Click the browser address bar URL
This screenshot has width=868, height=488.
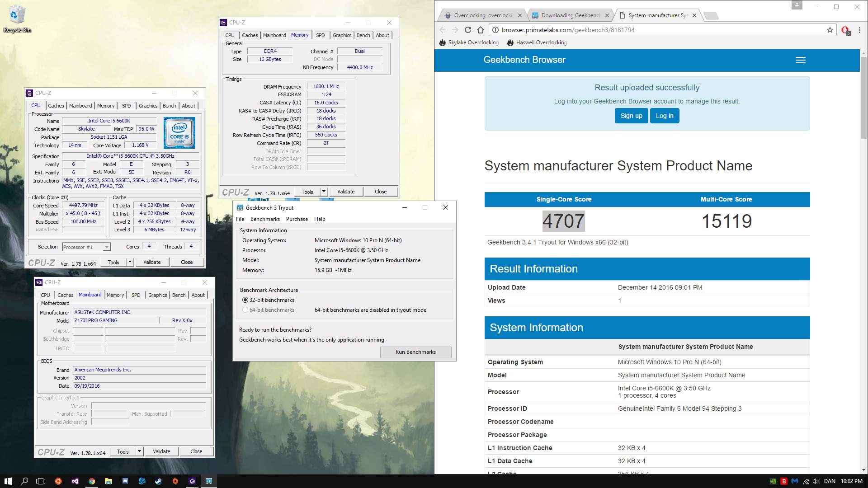point(568,30)
